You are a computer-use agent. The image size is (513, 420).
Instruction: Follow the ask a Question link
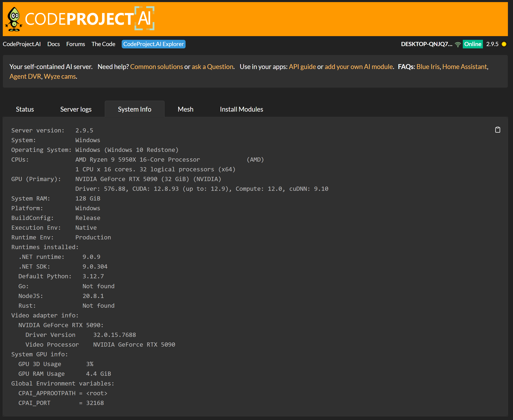coord(212,67)
